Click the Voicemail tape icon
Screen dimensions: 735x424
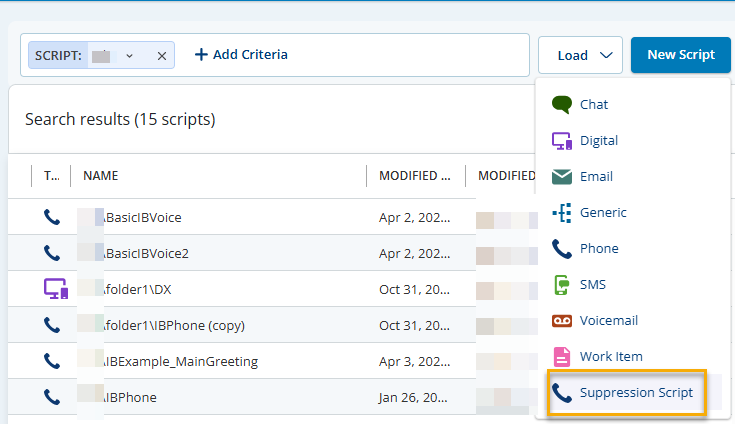[x=561, y=321]
